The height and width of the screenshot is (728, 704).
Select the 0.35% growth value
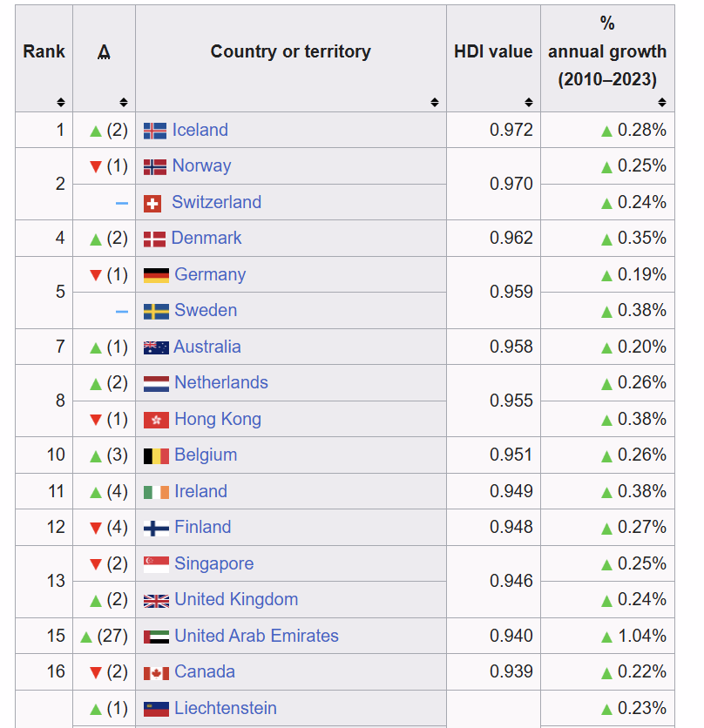[642, 239]
